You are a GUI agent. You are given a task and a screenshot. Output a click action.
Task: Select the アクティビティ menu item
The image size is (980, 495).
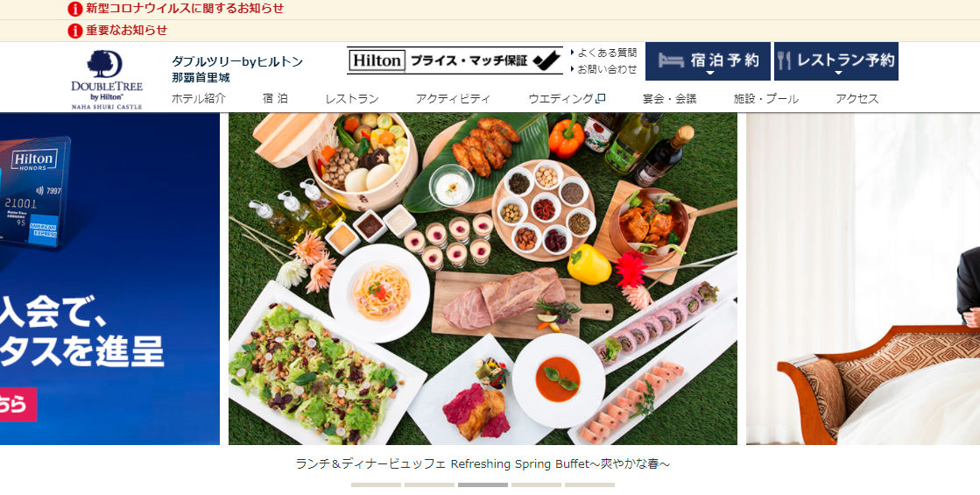coord(453,99)
